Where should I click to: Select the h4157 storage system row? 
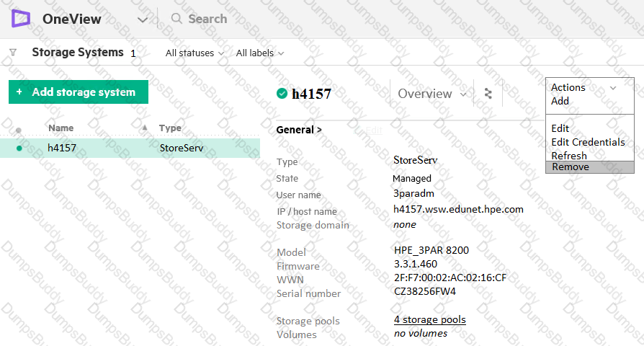point(130,148)
